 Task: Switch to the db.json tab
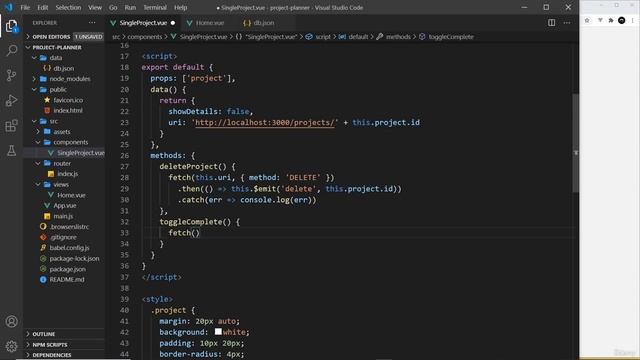pyautogui.click(x=264, y=23)
